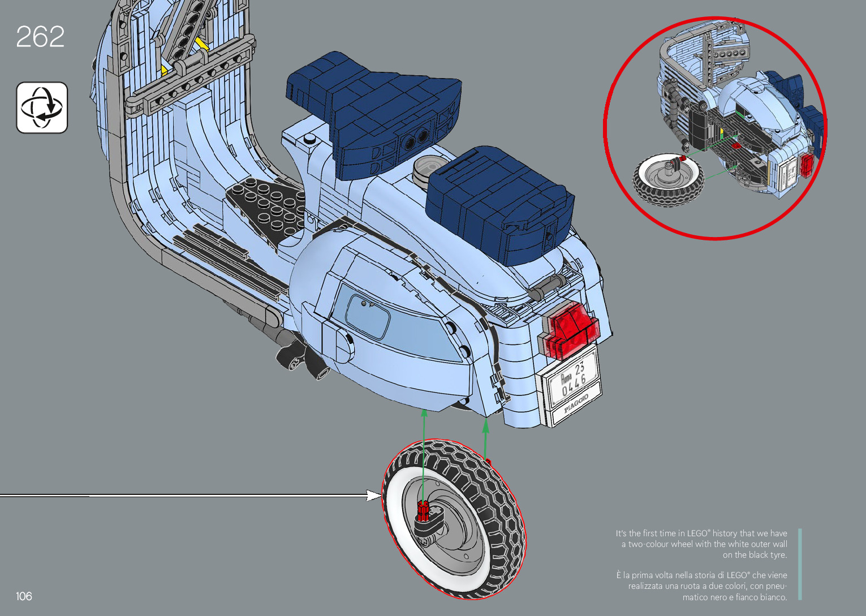The image size is (866, 616).
Task: Click the Italian caption text
Action: click(x=701, y=586)
